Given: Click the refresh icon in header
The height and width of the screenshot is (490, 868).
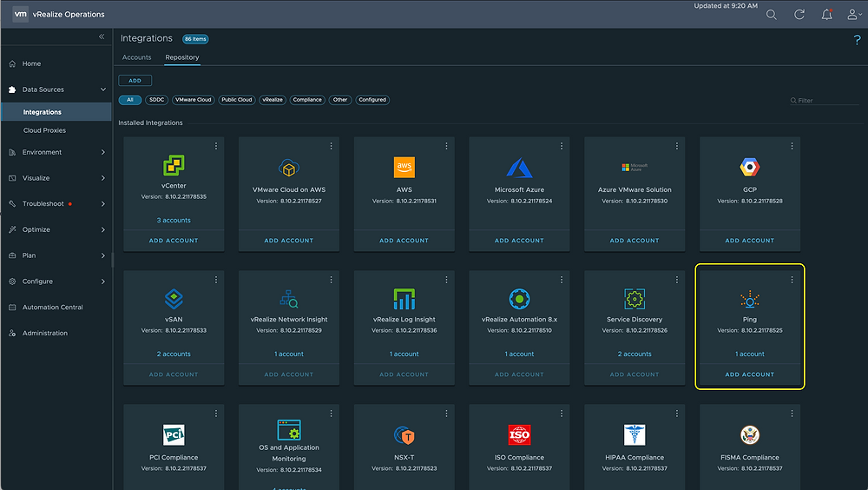Looking at the screenshot, I should 799,15.
